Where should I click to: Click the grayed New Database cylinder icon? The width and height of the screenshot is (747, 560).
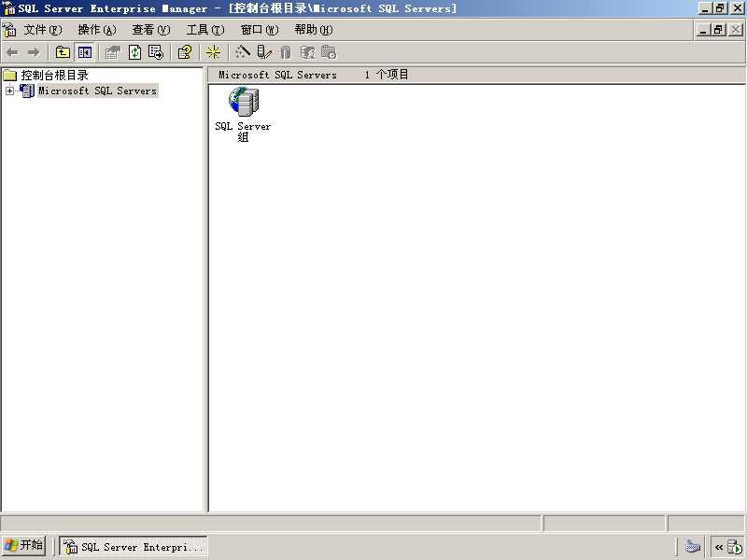286,52
